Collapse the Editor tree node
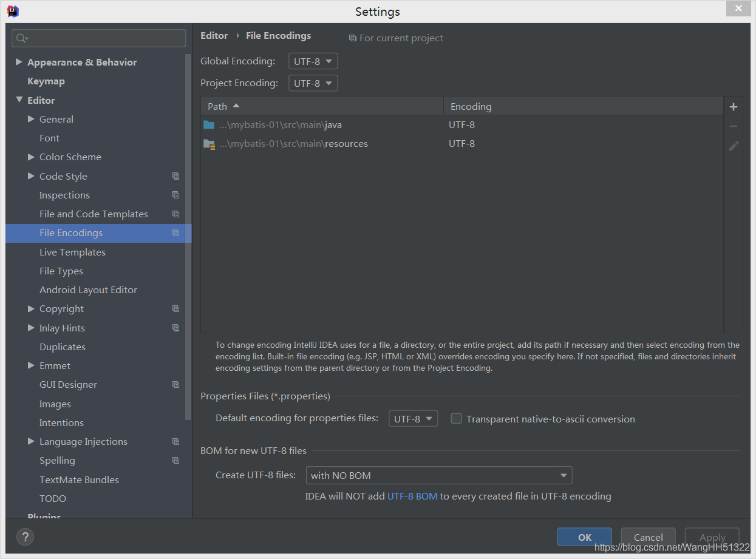Viewport: 756px width, 559px height. (19, 100)
